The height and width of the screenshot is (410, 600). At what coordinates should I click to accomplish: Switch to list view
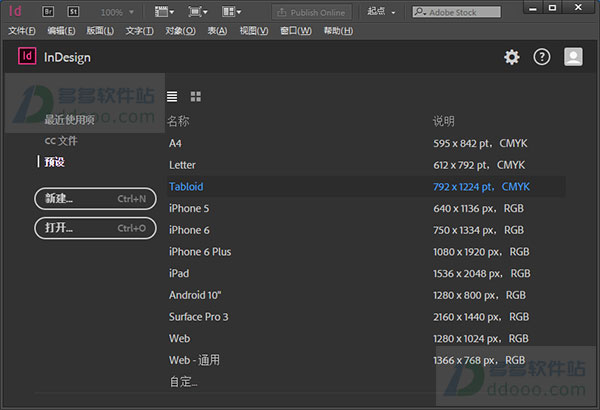(172, 96)
